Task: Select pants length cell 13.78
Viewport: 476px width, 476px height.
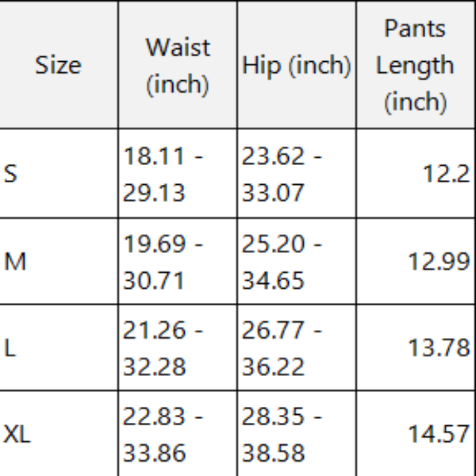Action: click(415, 347)
